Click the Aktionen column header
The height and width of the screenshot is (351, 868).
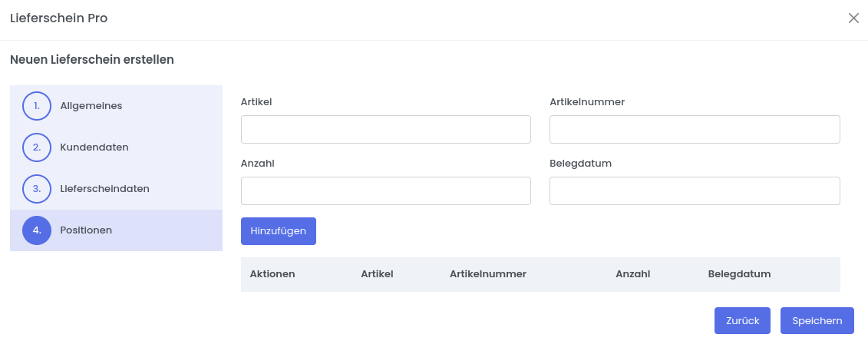coord(272,274)
